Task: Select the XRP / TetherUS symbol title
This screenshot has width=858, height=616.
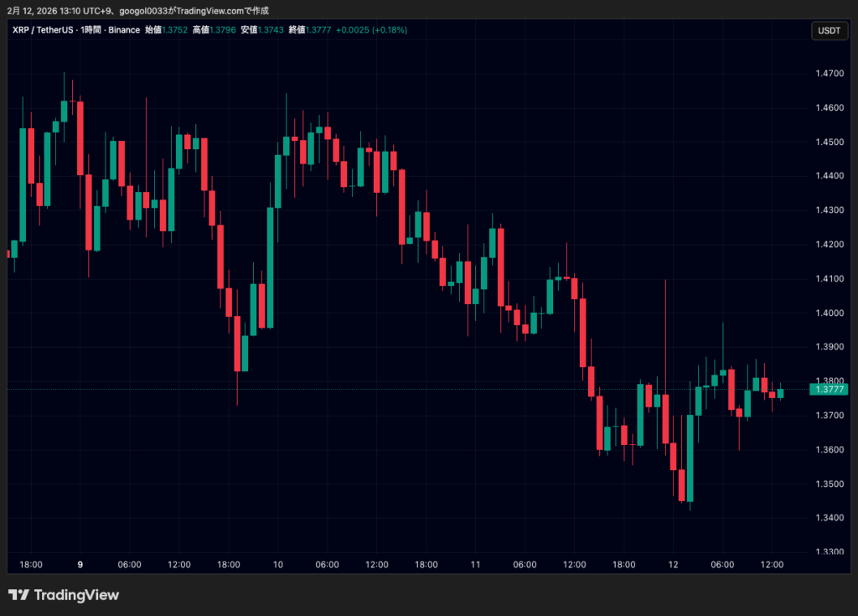Action: coord(44,30)
